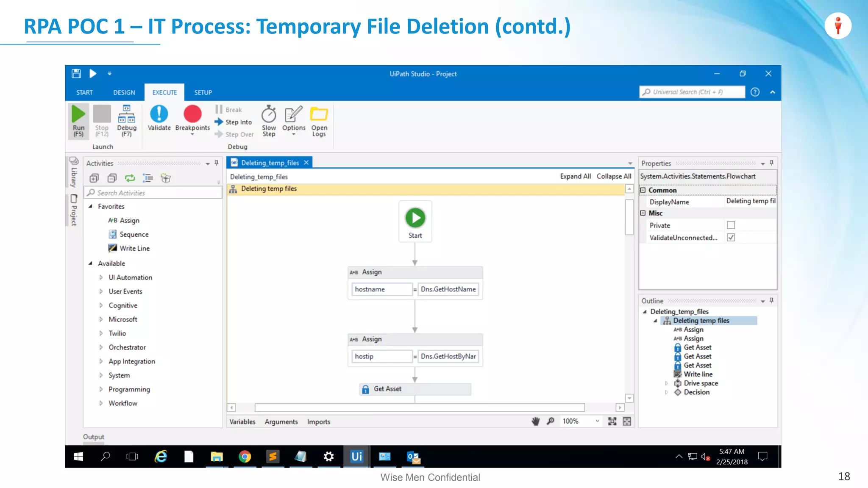This screenshot has height=488, width=868.
Task: Open the Variables panel
Action: (x=242, y=421)
